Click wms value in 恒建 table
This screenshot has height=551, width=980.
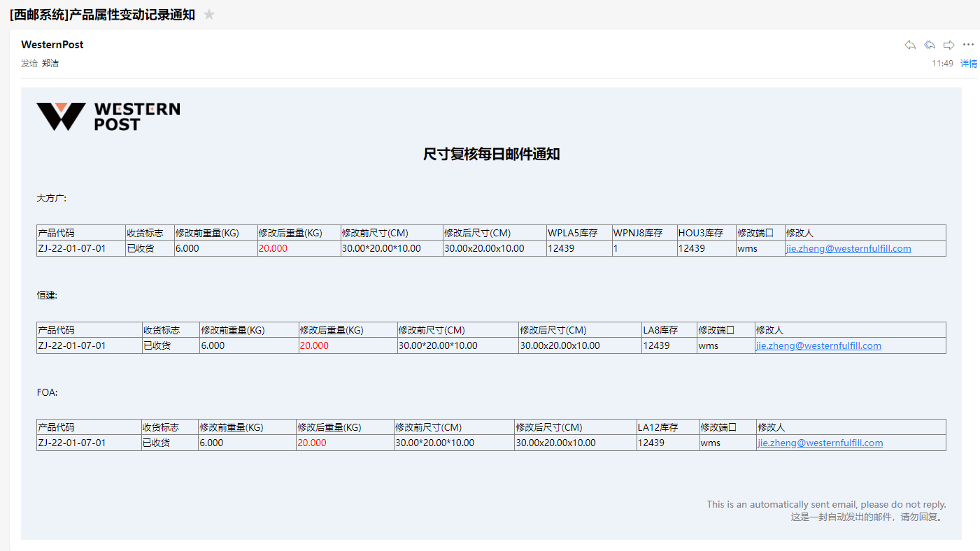pos(708,346)
